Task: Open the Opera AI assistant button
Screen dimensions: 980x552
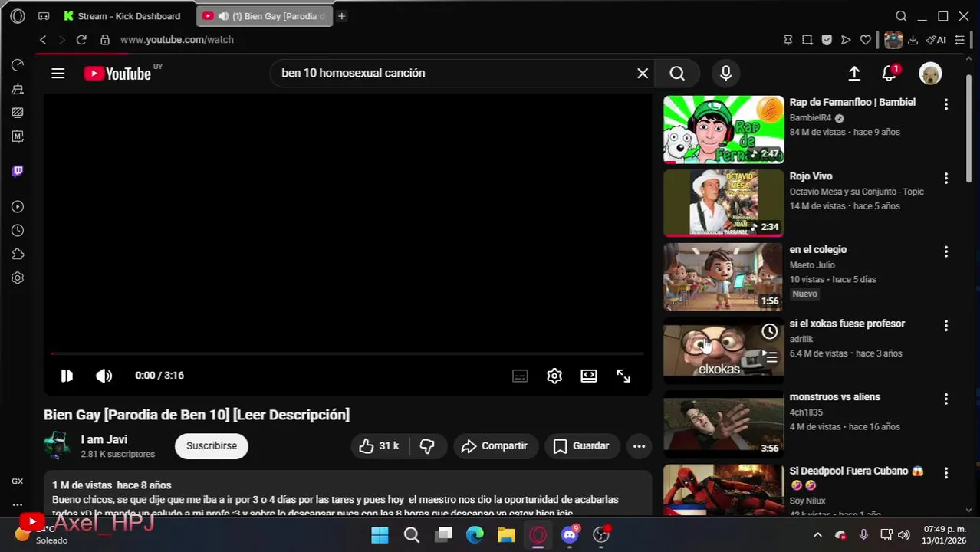Action: tap(936, 40)
